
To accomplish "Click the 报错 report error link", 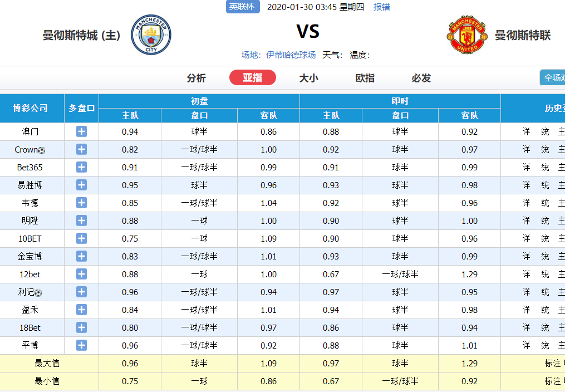I will tap(382, 7).
